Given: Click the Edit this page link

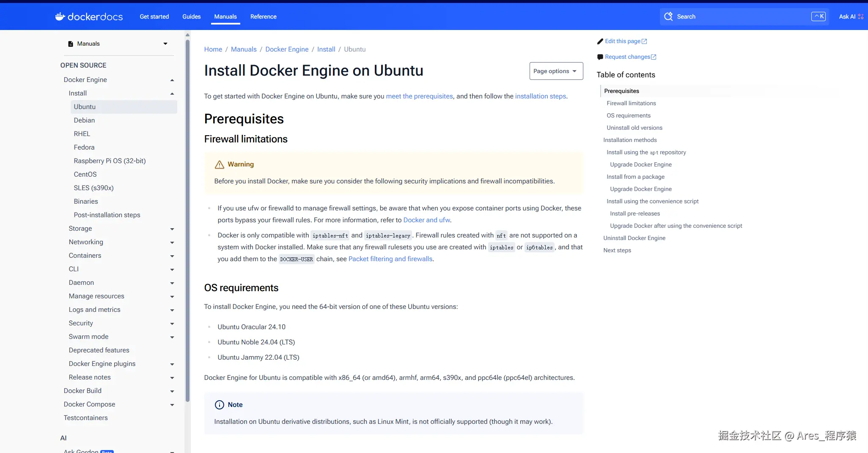Looking at the screenshot, I should (x=623, y=41).
